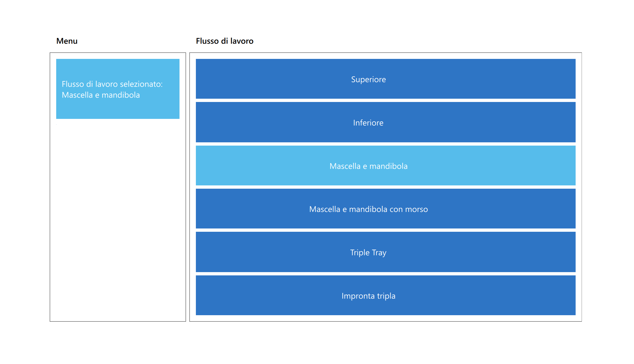The width and height of the screenshot is (634, 364).
Task: Activate the lower jaw Inferiore option
Action: pyautogui.click(x=385, y=122)
